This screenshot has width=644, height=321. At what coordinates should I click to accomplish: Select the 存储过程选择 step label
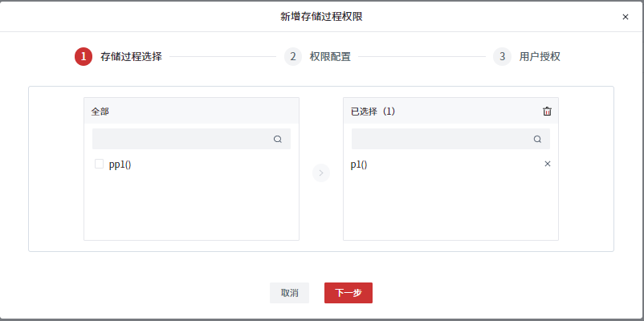coord(131,57)
